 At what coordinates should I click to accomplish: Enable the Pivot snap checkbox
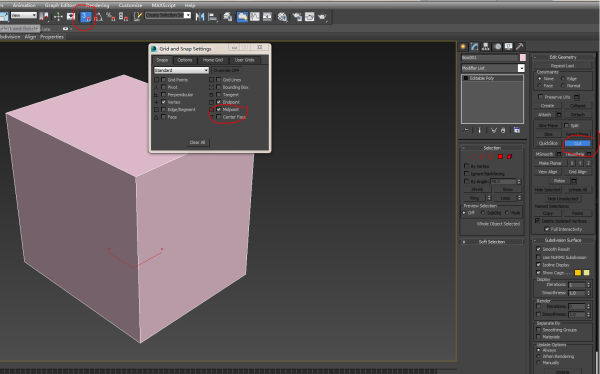(164, 87)
